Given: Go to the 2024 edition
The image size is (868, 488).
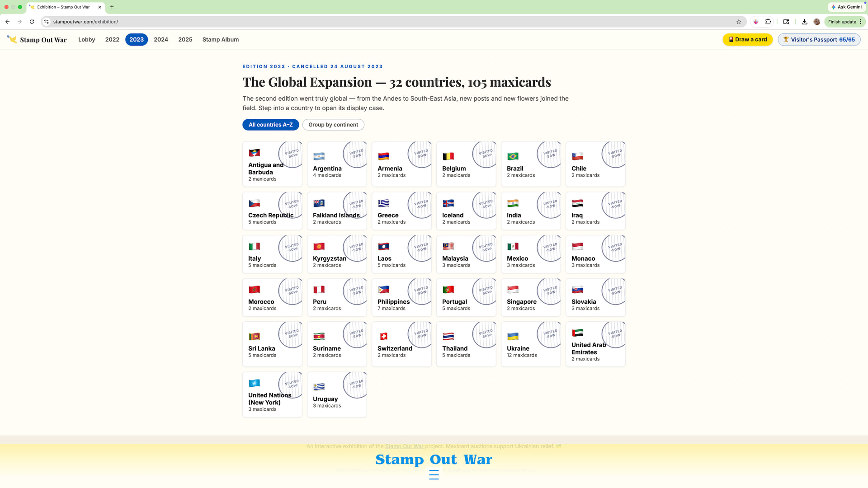Looking at the screenshot, I should (161, 40).
